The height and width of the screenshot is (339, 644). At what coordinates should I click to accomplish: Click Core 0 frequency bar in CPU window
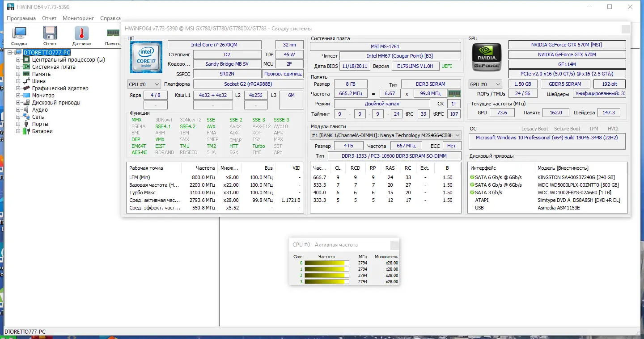pos(326,263)
